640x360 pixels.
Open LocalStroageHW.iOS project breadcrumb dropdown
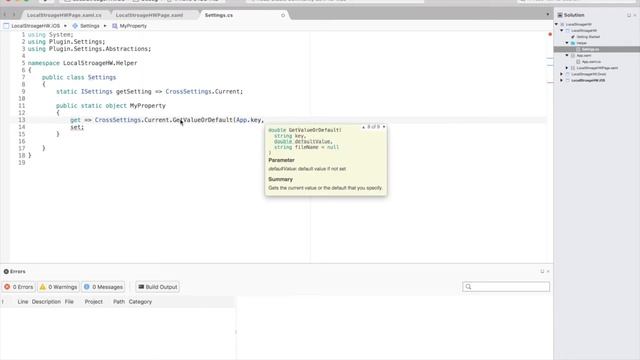coord(35,26)
